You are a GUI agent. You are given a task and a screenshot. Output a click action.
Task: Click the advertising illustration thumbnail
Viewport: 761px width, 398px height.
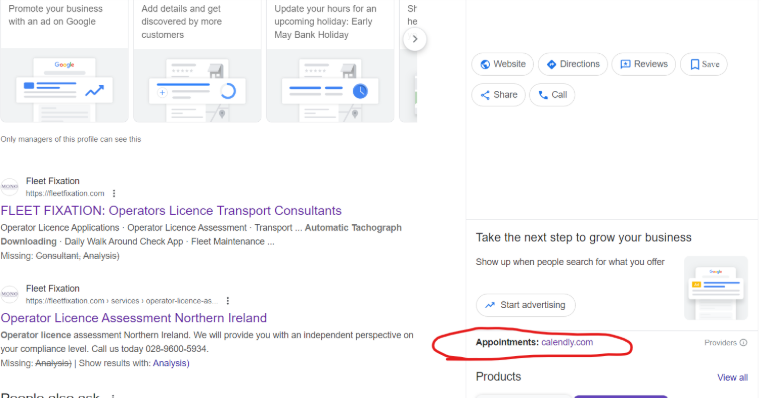point(716,288)
